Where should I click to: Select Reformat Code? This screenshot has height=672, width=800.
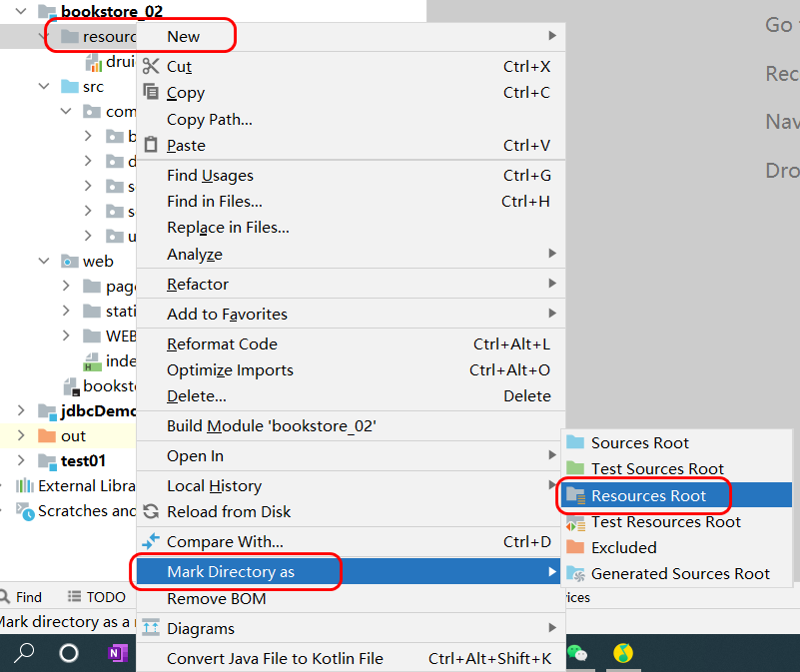(351, 343)
